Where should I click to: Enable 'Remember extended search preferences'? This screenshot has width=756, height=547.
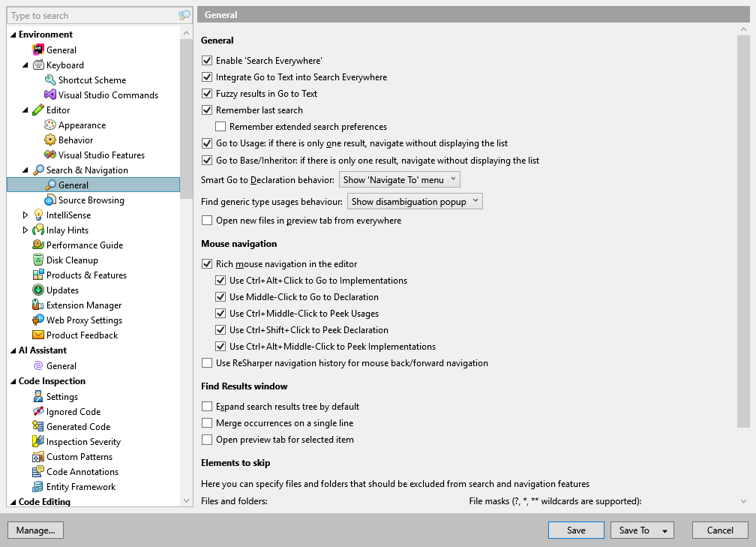[220, 126]
